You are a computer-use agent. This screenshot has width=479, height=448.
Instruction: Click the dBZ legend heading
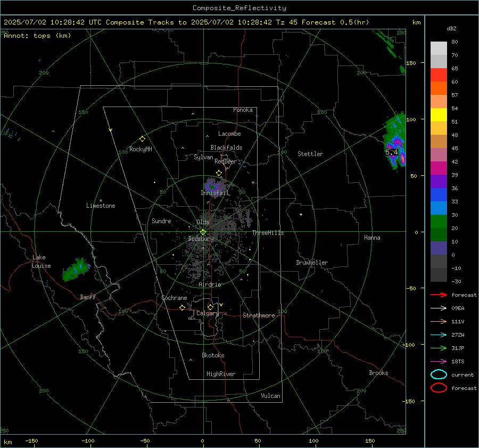pyautogui.click(x=451, y=29)
